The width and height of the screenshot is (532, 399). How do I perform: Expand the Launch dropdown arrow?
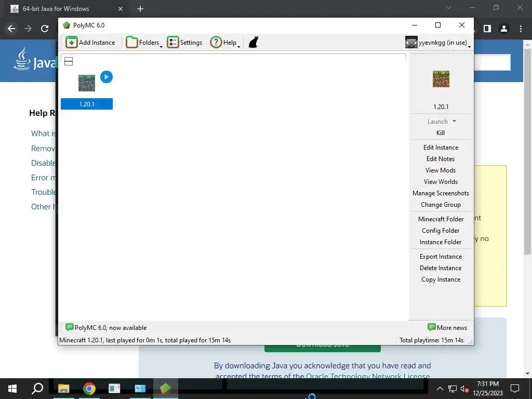coord(454,121)
